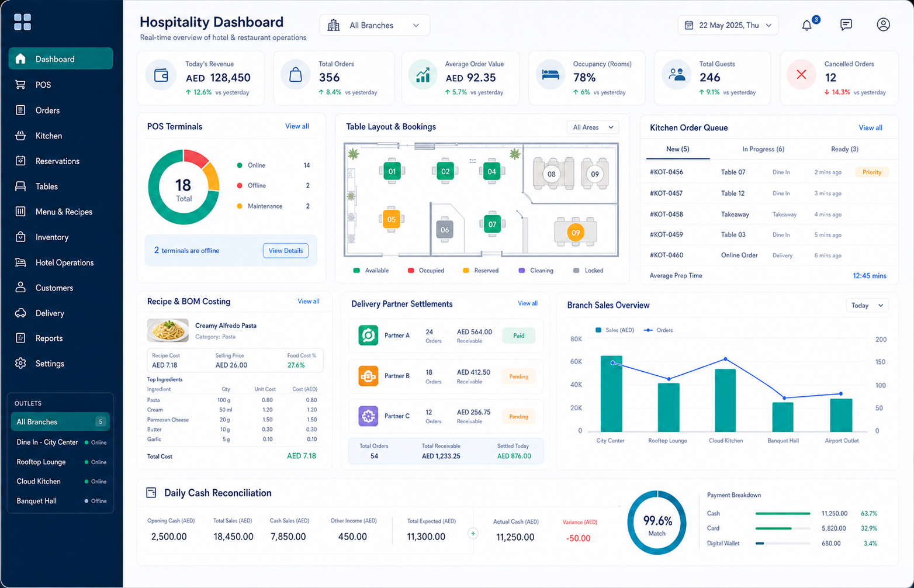The image size is (914, 588).
Task: Open the user profile icon
Action: click(883, 25)
